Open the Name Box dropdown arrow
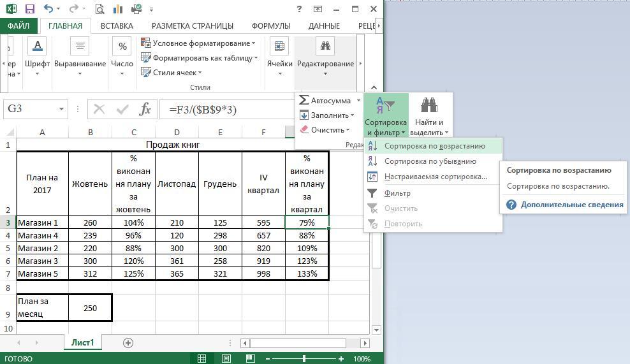Screen dimensions: 630x364 [x=61, y=109]
